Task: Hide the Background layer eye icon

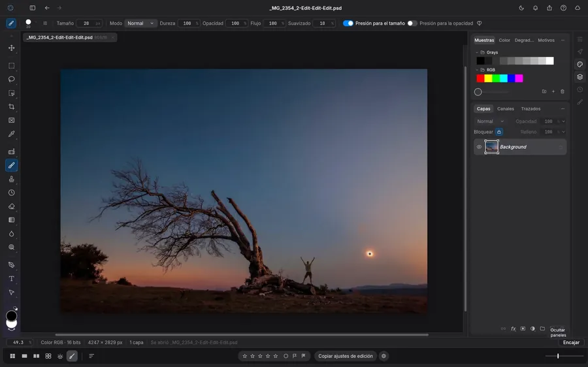Action: pos(479,147)
